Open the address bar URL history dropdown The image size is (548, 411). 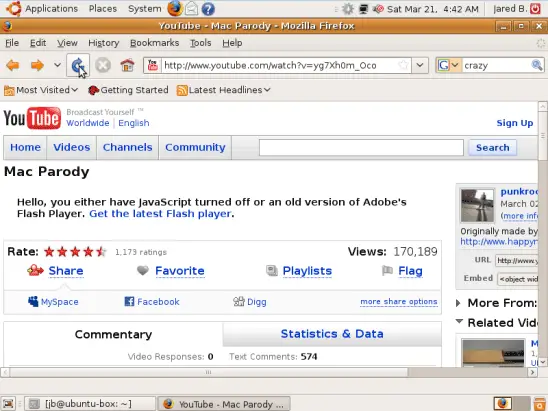(420, 65)
